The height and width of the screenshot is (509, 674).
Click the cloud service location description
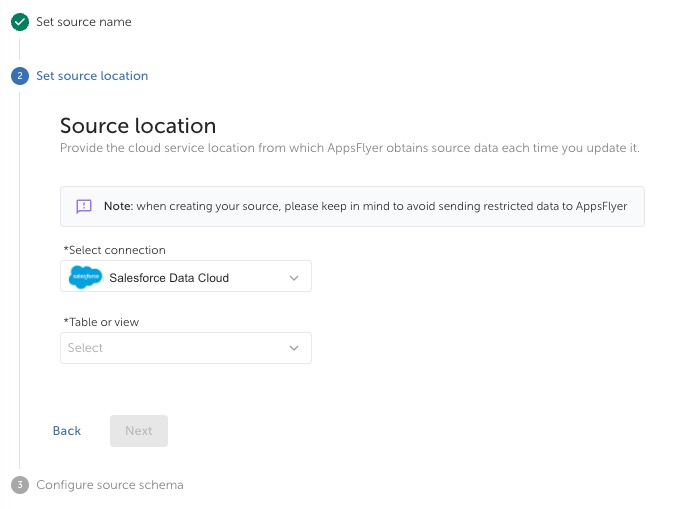[x=349, y=148]
